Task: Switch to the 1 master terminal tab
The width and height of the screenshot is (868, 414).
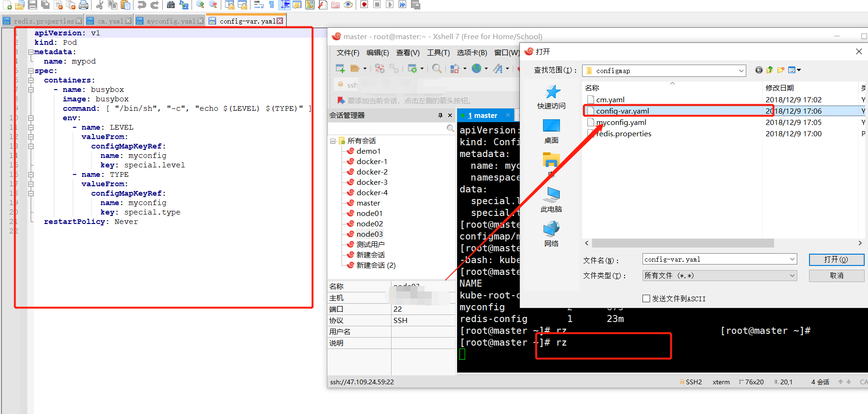Action: coord(485,115)
